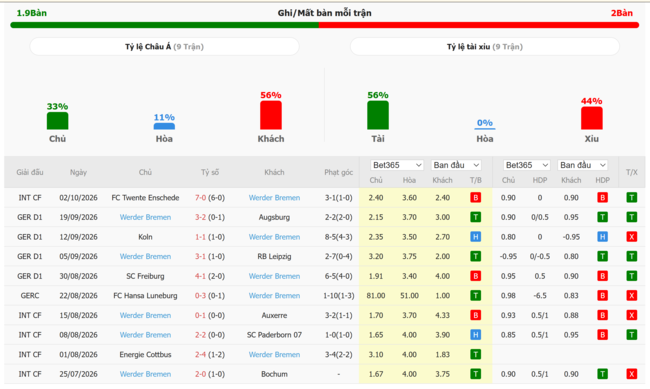Open Werder Bremen link in Auxerre row

(145, 315)
